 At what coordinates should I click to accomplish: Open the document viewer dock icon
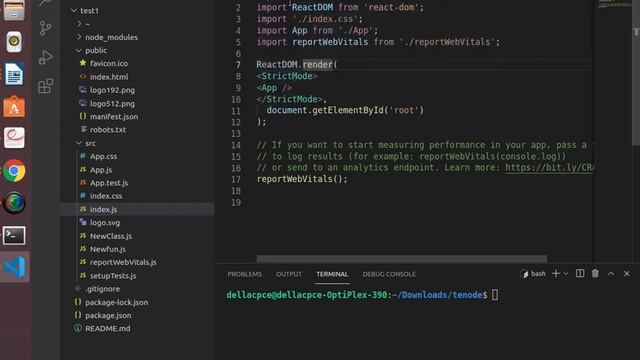pyautogui.click(x=14, y=138)
